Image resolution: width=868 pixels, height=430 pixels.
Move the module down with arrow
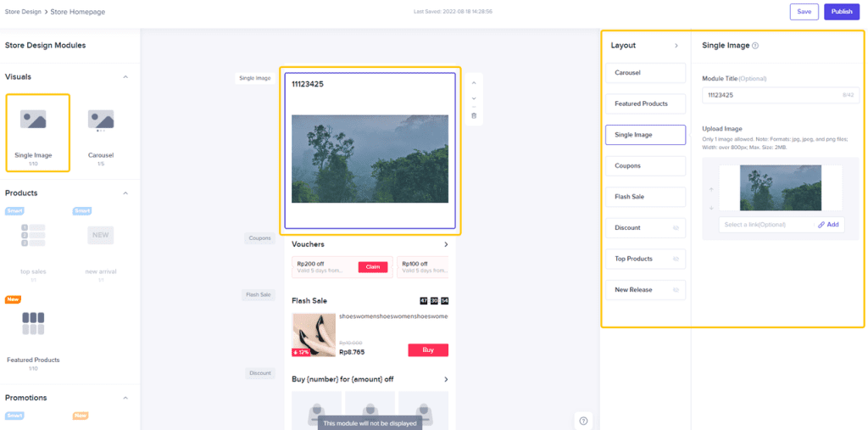pos(473,98)
